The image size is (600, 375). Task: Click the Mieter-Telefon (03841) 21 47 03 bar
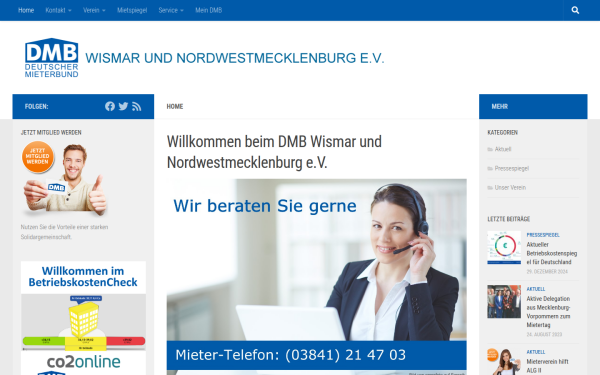tap(316, 355)
